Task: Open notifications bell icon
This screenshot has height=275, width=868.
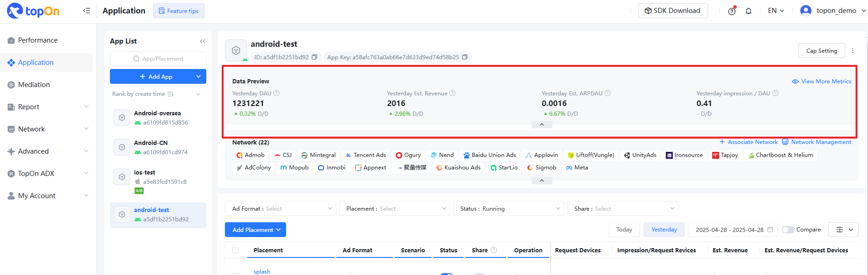Action: pos(748,11)
